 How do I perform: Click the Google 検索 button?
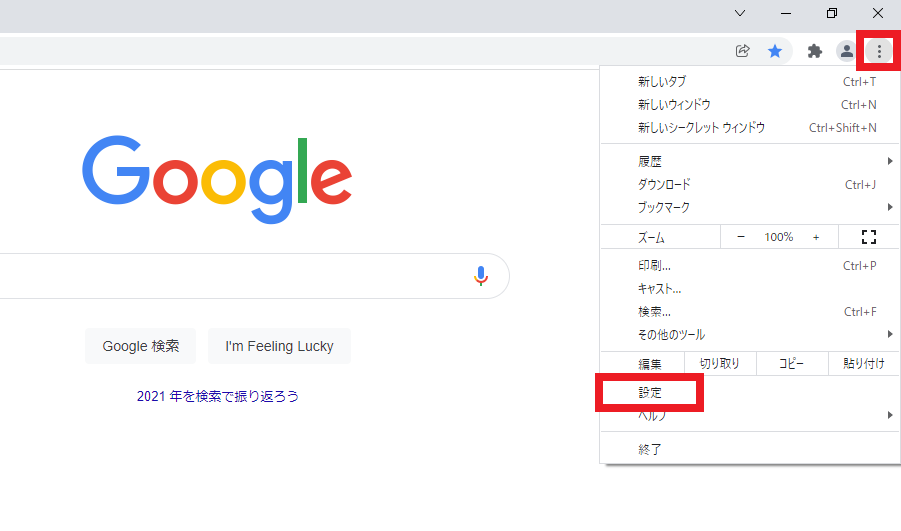(141, 346)
